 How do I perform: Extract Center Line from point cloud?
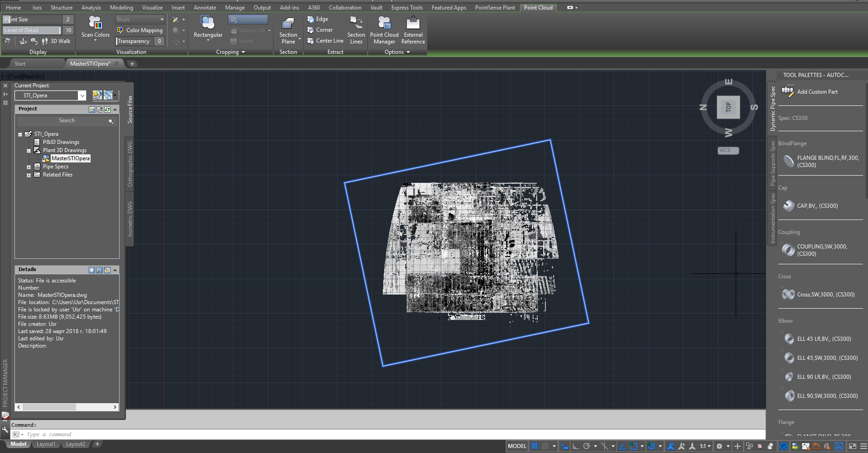[325, 41]
